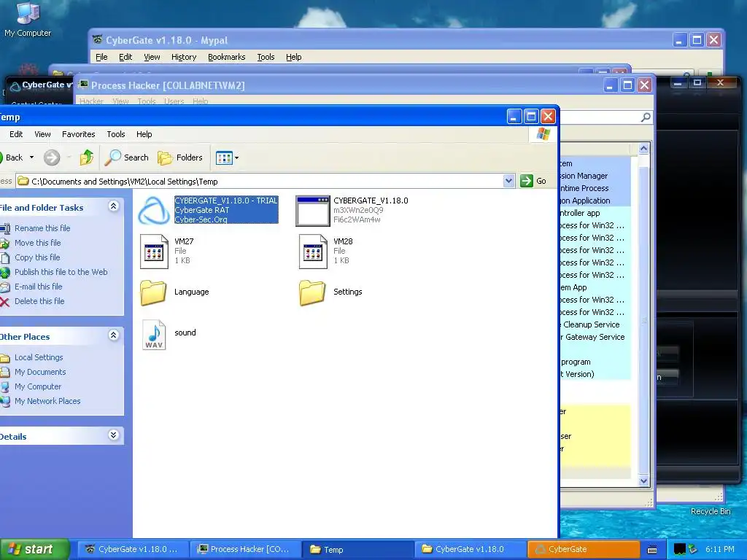
Task: Switch to Temp folder taskbar button
Action: point(357,550)
